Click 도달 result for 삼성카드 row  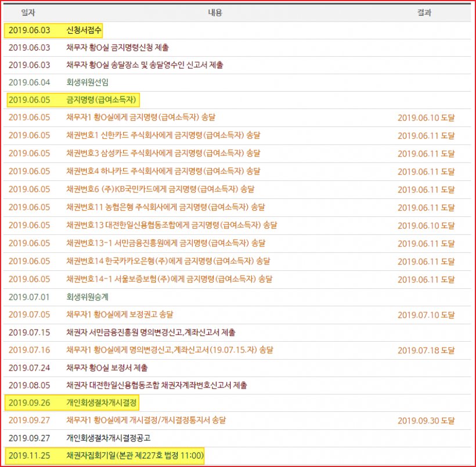tap(426, 154)
